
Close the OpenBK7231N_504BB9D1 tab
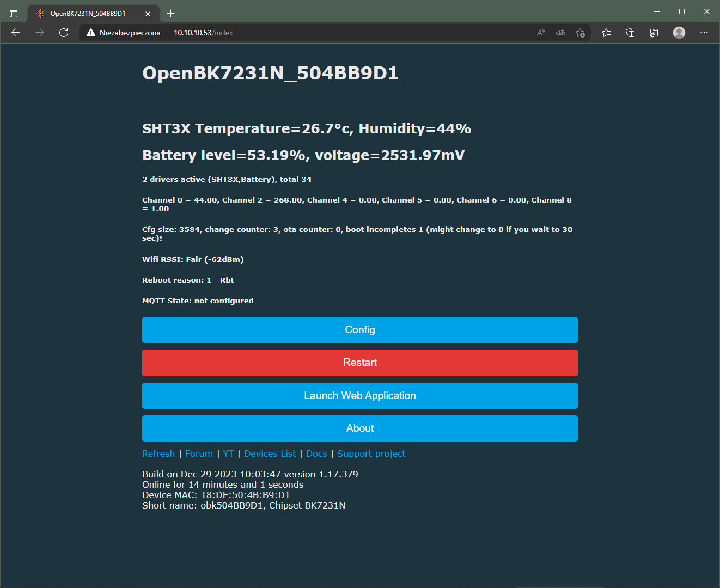(148, 14)
